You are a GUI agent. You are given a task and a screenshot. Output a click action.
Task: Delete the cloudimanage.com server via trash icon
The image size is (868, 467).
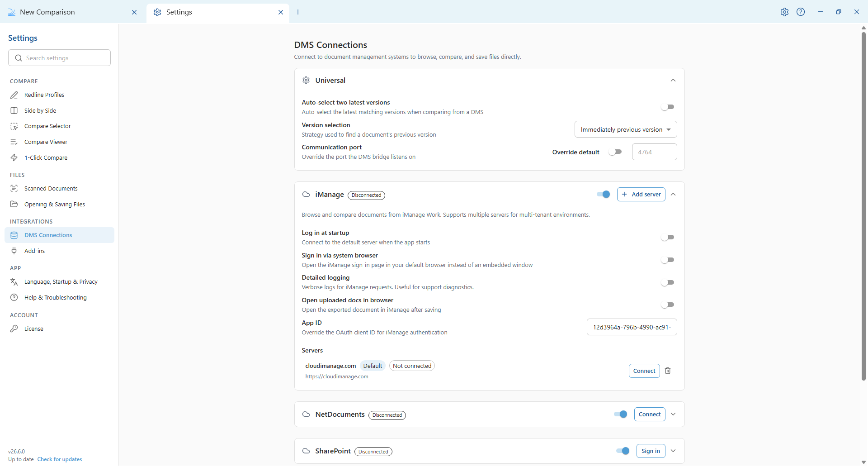[x=668, y=371]
